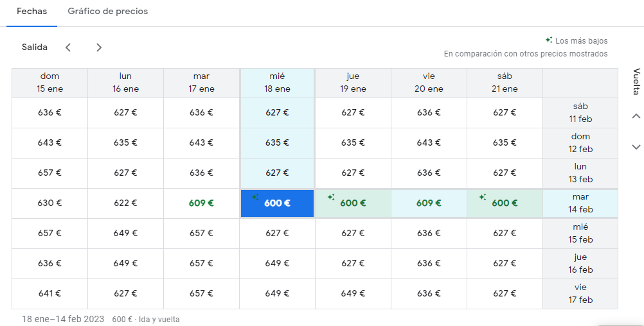
Task: Go to previous departure dates arrow
Action: point(68,47)
